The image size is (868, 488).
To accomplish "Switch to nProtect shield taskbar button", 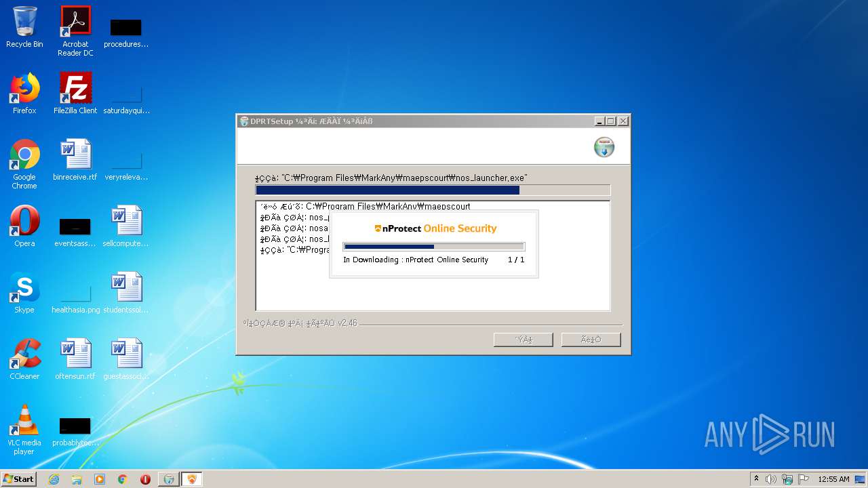I will point(192,479).
